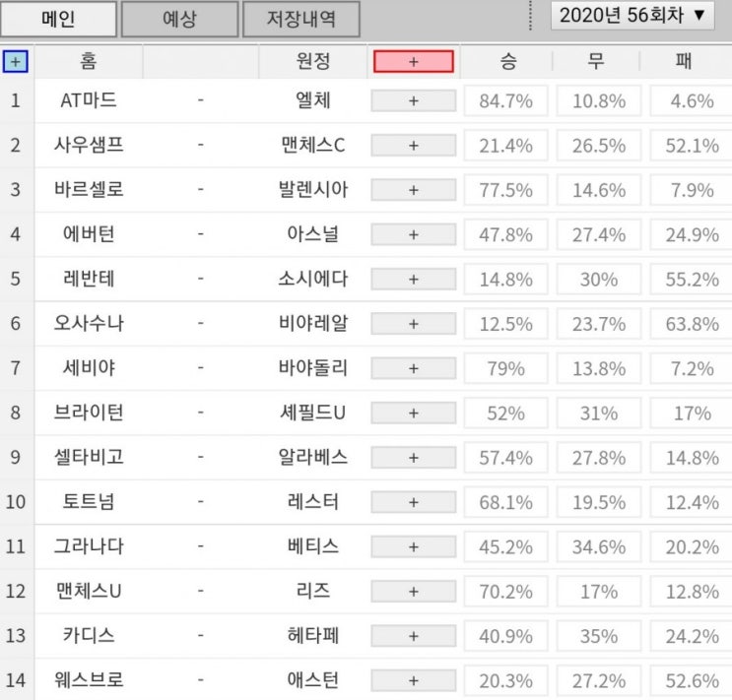The width and height of the screenshot is (732, 700).
Task: Expand plus button for 브라이턴 vs 셰필드U
Action: click(x=414, y=413)
